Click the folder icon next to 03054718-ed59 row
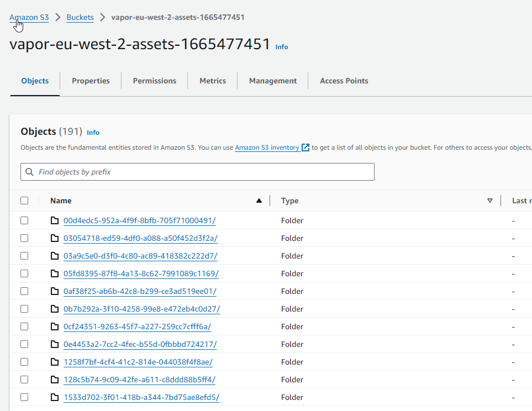The image size is (532, 411). [x=54, y=238]
